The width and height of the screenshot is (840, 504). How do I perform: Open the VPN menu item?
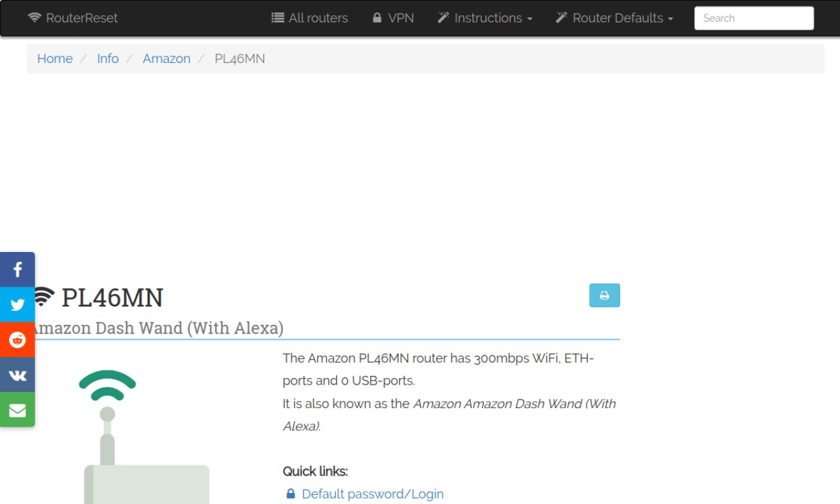(393, 18)
